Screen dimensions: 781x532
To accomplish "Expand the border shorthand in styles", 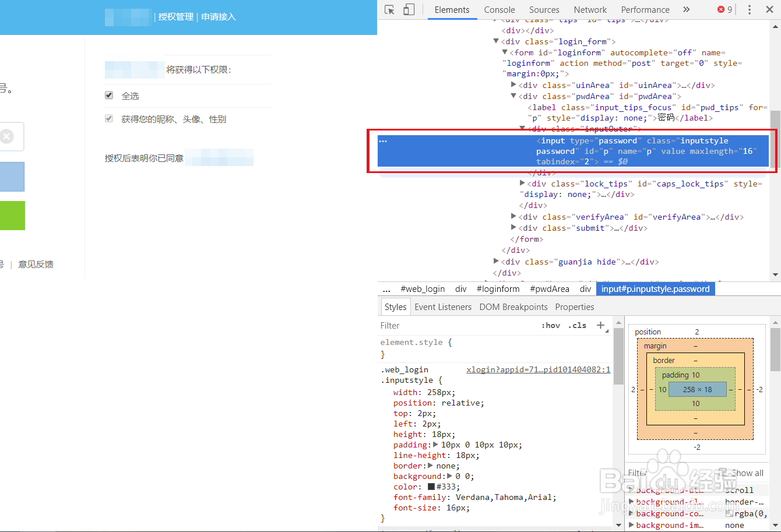I will pos(431,466).
